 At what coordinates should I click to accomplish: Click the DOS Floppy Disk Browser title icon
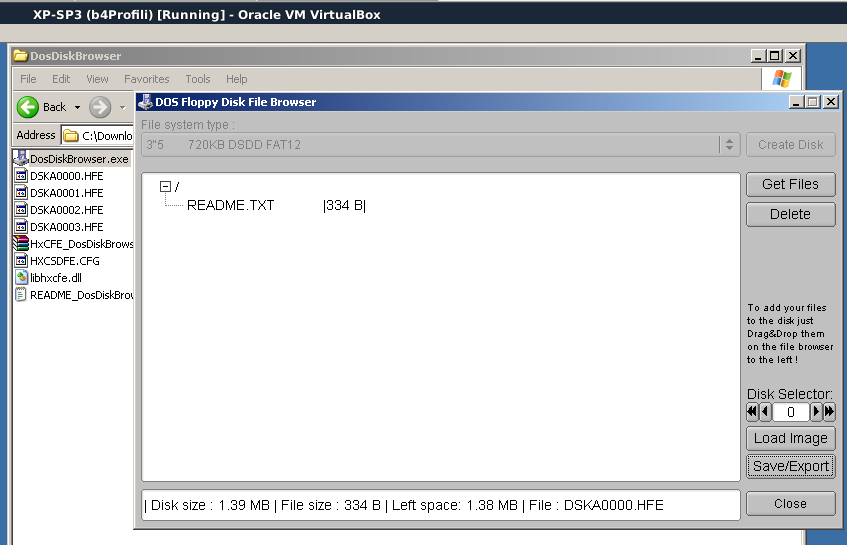[144, 102]
